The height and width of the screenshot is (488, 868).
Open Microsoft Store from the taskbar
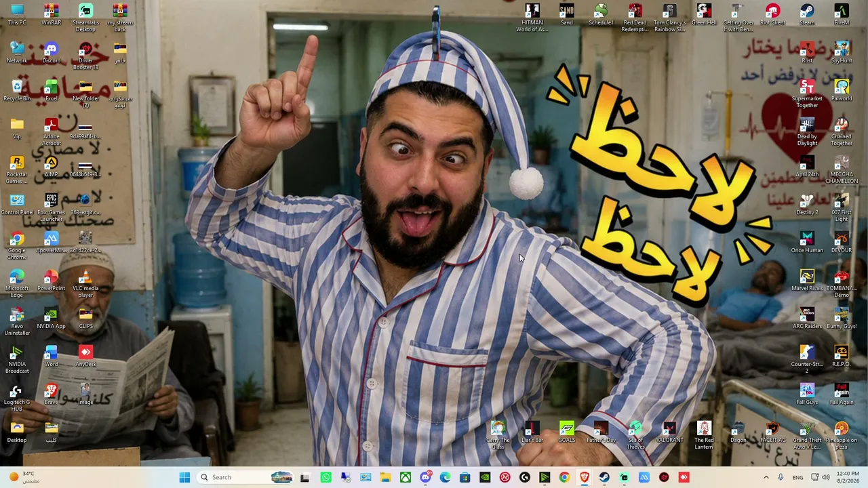tap(465, 477)
